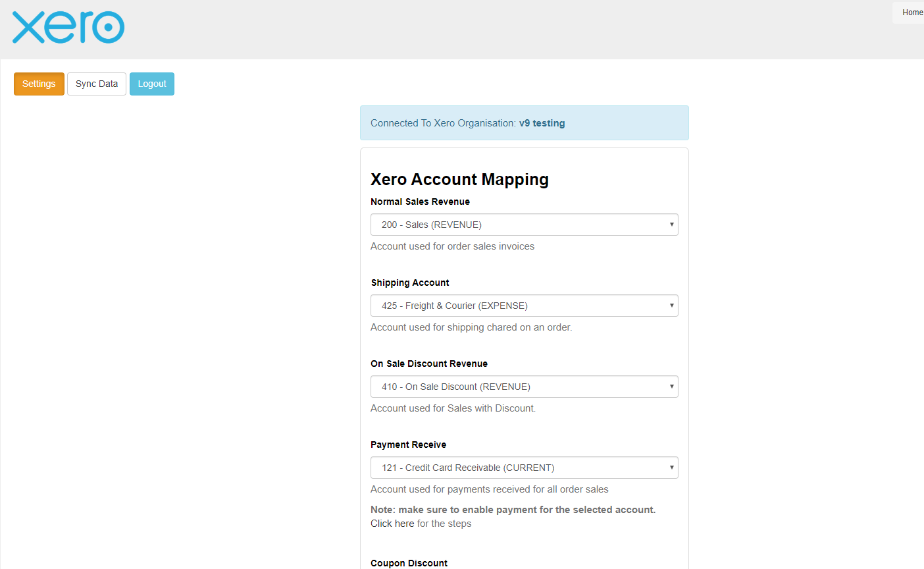The image size is (924, 569).
Task: Log out using the Logout button
Action: click(152, 84)
